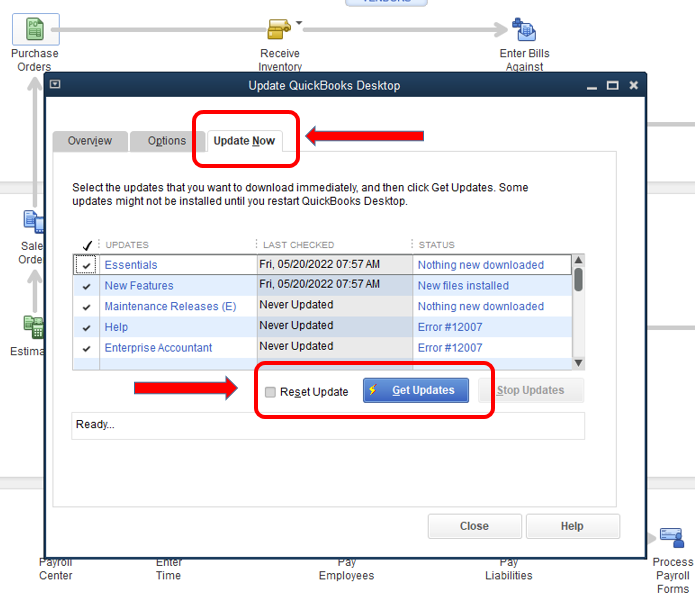The width and height of the screenshot is (695, 600).
Task: Click Maintenance Releases status 'Nothing new downloaded'
Action: point(481,306)
